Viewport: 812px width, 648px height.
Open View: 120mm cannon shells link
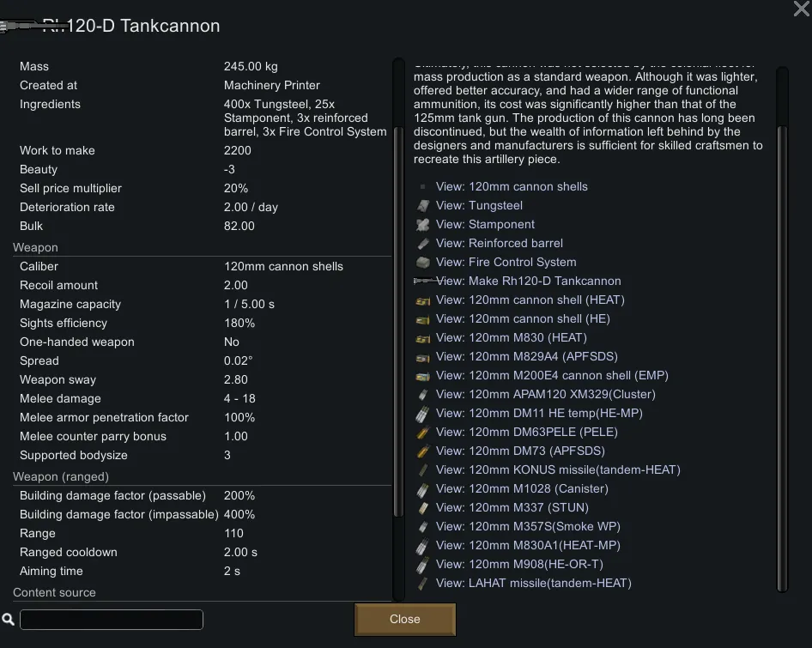512,187
